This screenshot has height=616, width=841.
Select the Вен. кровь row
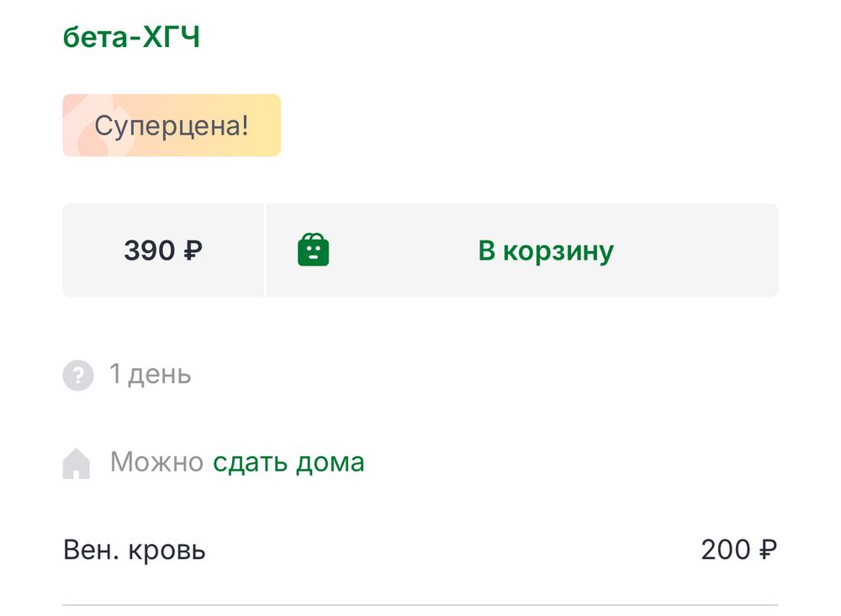click(x=135, y=550)
